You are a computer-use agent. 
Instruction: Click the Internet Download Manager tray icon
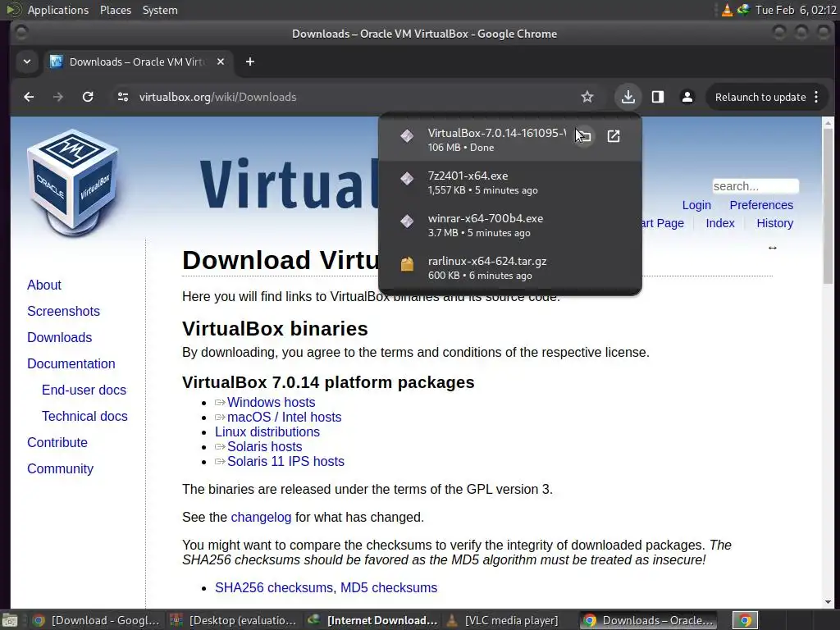743,10
